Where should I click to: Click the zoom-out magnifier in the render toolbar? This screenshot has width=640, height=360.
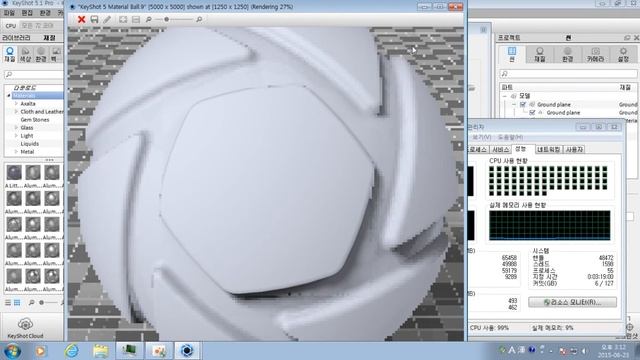coord(149,19)
